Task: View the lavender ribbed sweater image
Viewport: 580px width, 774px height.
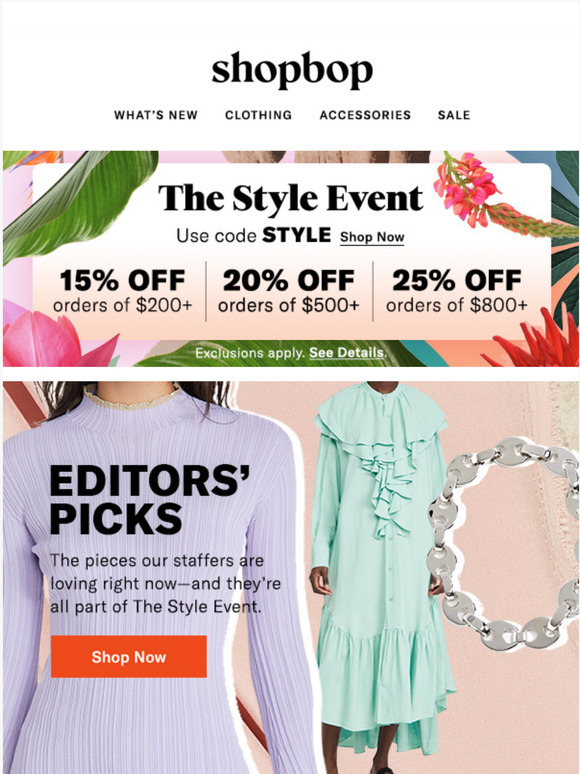Action: point(158,578)
